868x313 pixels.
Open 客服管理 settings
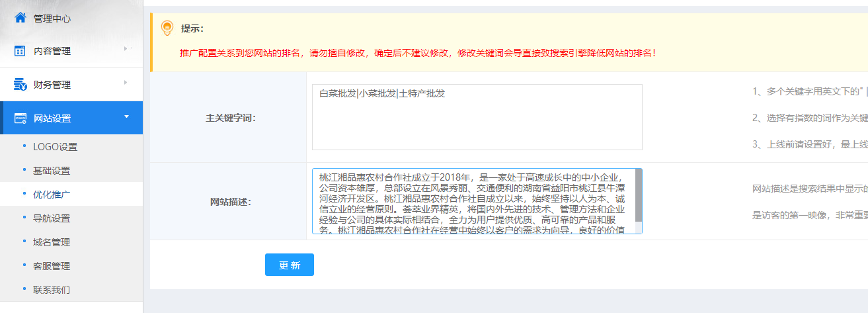point(52,266)
